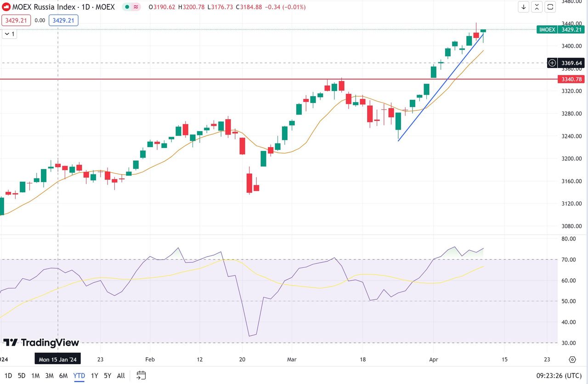Click the collapse pane arrows icon
Viewport: 588px width, 384px height.
point(537,7)
